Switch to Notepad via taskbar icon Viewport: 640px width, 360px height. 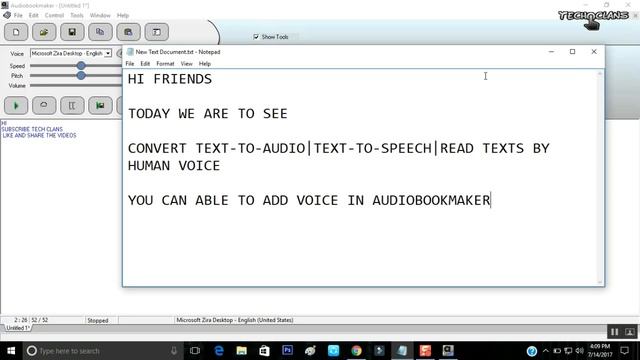[402, 351]
